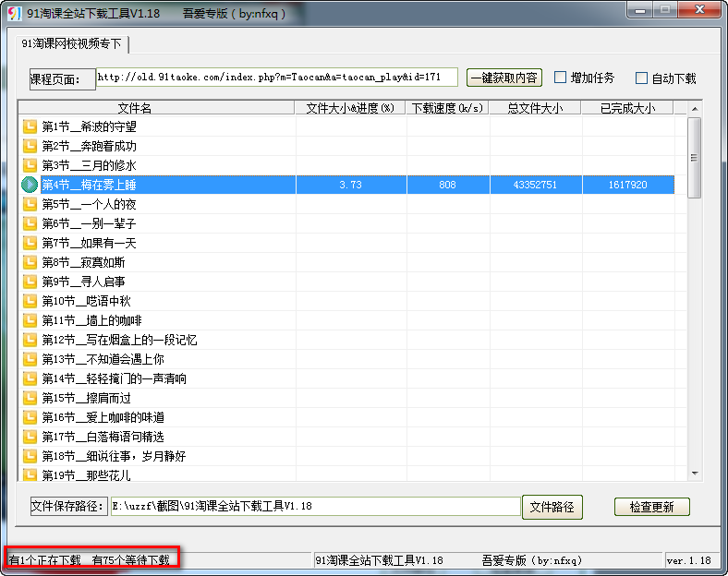
Task: Select the row 第6节__一别一辈子
Action: 346,223
